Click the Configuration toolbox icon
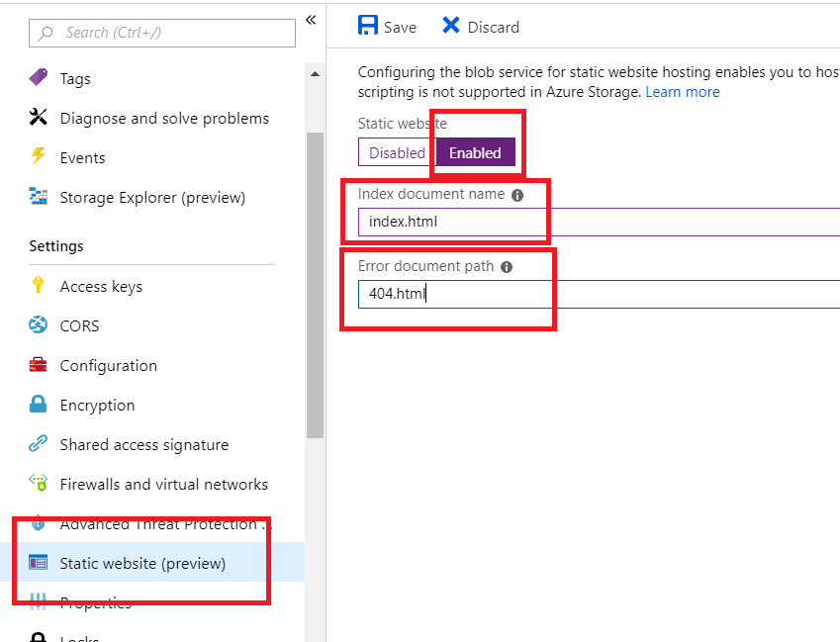This screenshot has height=642, width=840. (x=38, y=365)
